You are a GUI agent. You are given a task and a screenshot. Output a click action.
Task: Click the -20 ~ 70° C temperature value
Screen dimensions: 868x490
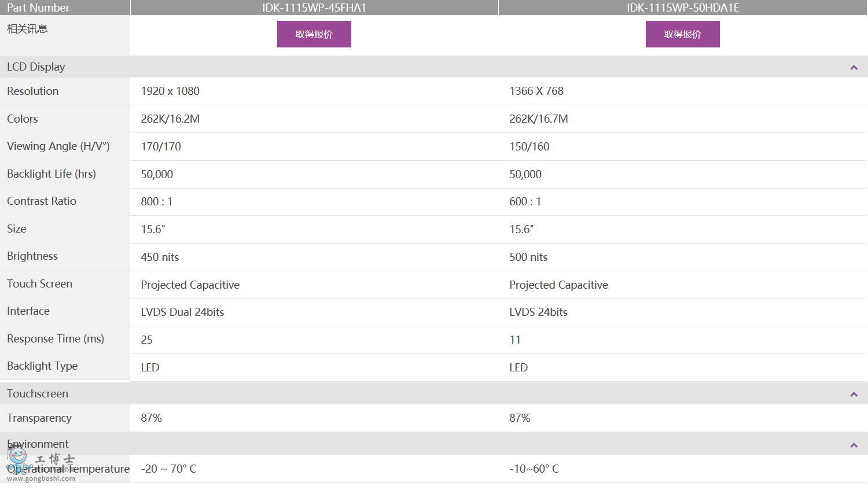(168, 469)
